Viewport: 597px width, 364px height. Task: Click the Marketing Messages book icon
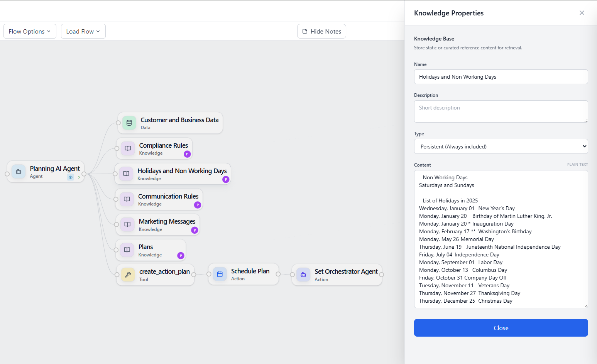tap(127, 224)
